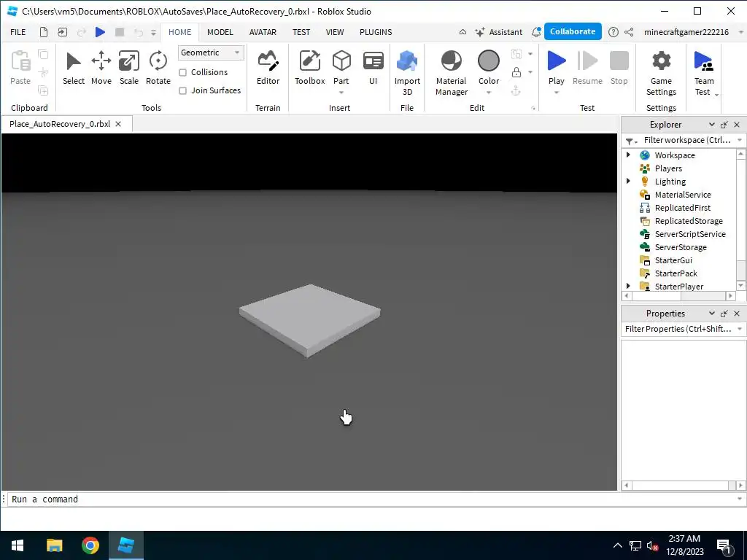Open notifications bell icon

click(x=536, y=32)
